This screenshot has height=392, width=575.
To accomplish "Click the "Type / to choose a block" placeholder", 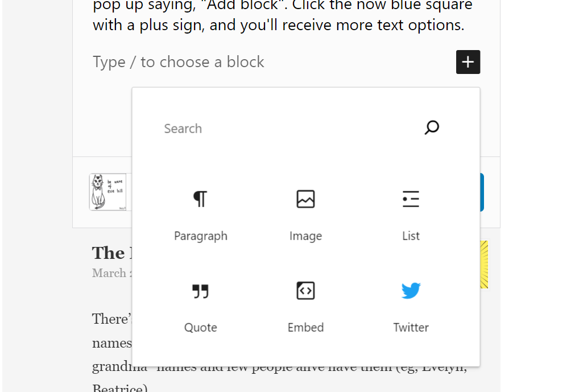I will point(179,62).
